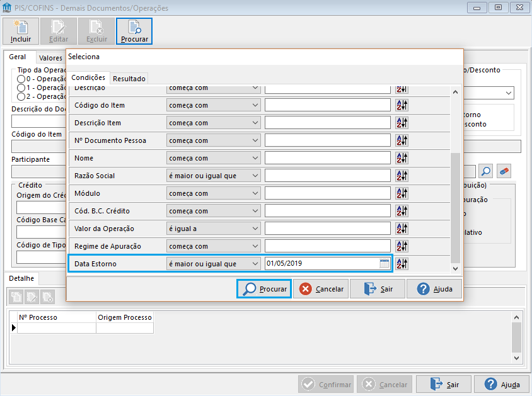The height and width of the screenshot is (396, 532).
Task: Click Sair button in Seleciona dialog
Action: pos(378,289)
